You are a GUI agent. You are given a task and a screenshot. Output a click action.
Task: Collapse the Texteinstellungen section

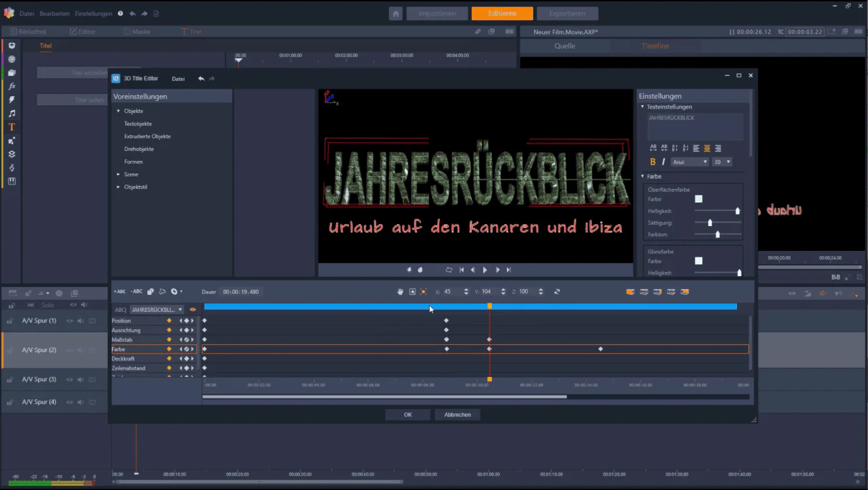click(x=642, y=107)
